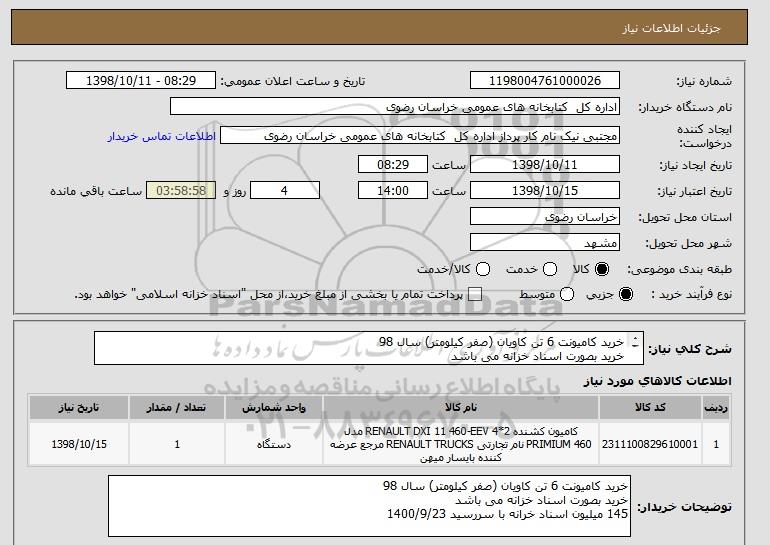Click the remaining time countdown 03:58:58

pyautogui.click(x=181, y=191)
